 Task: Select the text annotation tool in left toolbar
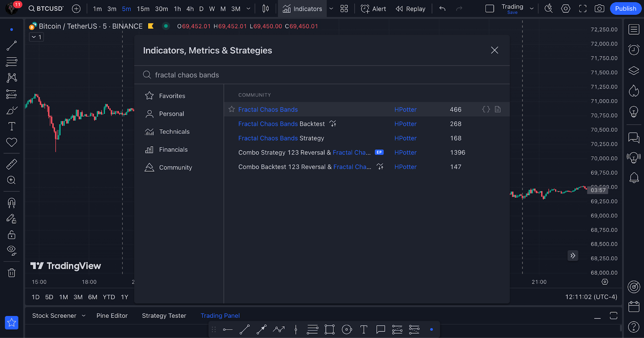point(12,126)
